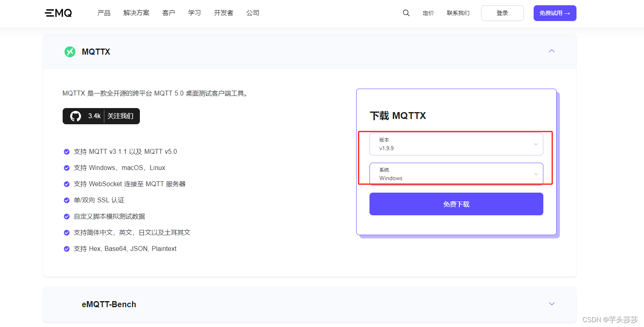Click the 3.4k GitHub star count
The width and height of the screenshot is (644, 327).
coord(94,116)
